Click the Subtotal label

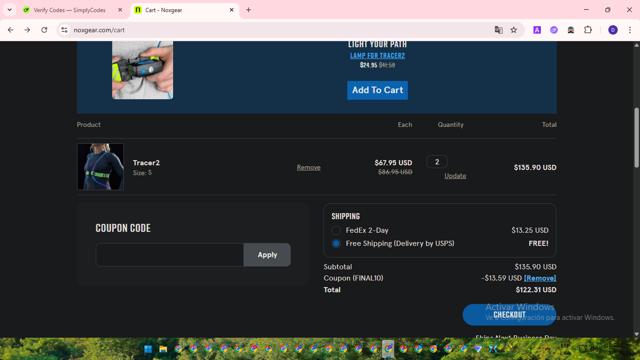pyautogui.click(x=338, y=267)
